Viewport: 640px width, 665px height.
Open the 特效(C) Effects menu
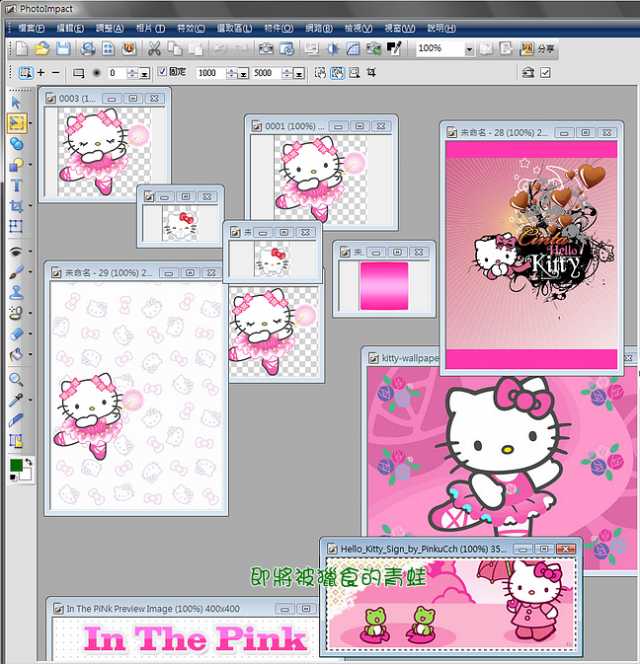(x=191, y=28)
